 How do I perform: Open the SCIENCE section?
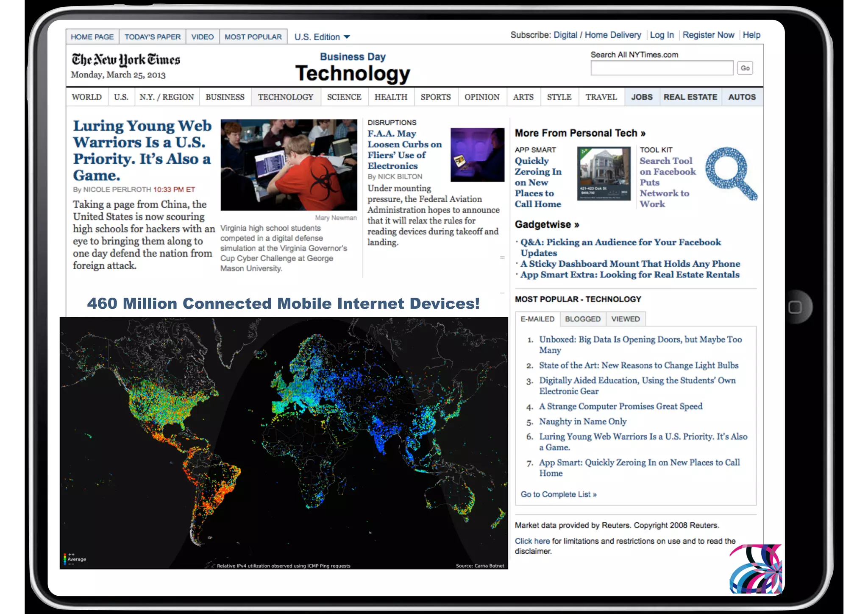point(344,97)
